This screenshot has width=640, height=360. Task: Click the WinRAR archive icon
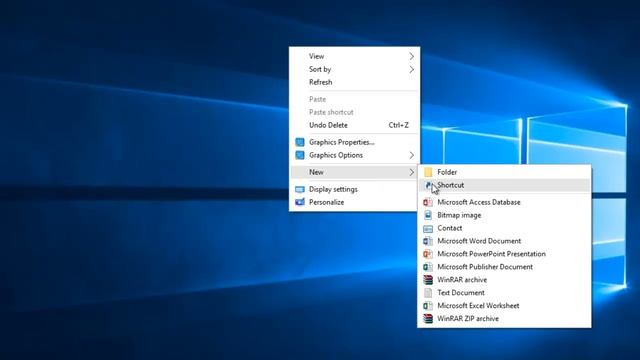tap(428, 280)
